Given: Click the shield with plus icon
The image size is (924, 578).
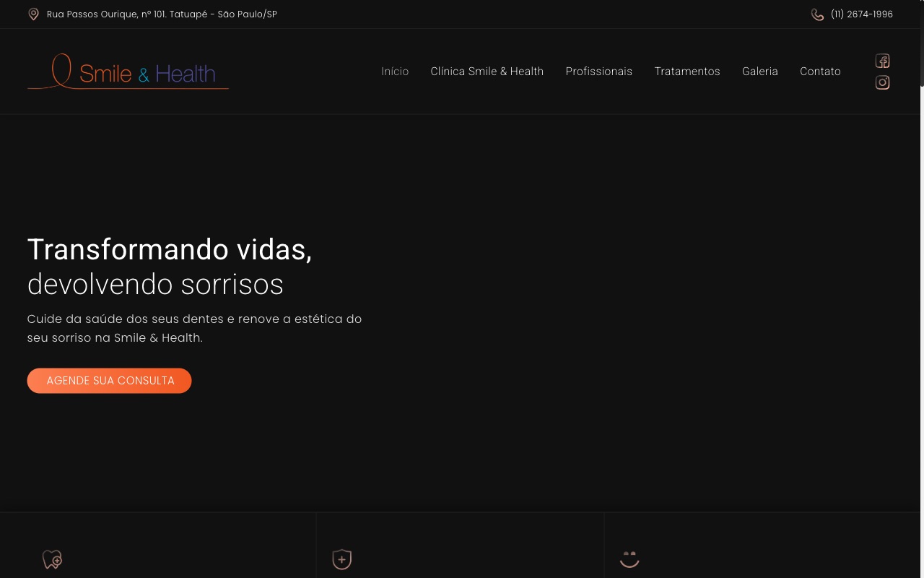Looking at the screenshot, I should (x=341, y=559).
